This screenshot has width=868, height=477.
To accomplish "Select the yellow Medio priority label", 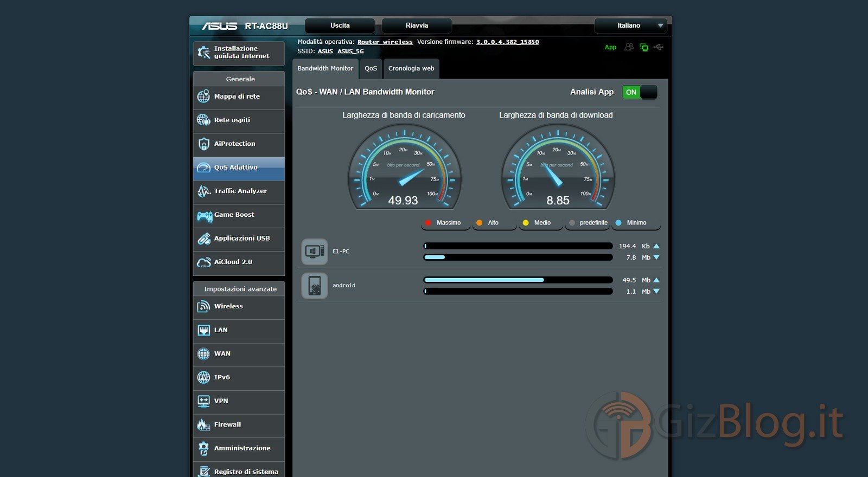I will pyautogui.click(x=540, y=223).
